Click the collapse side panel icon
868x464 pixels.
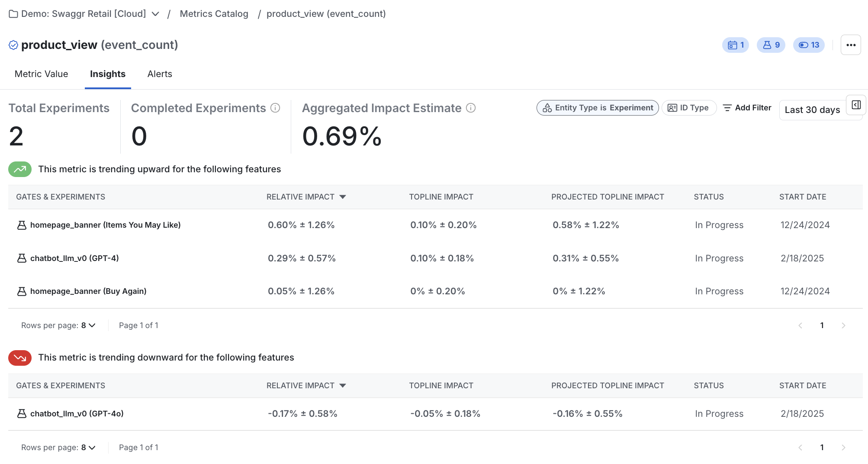pyautogui.click(x=855, y=105)
